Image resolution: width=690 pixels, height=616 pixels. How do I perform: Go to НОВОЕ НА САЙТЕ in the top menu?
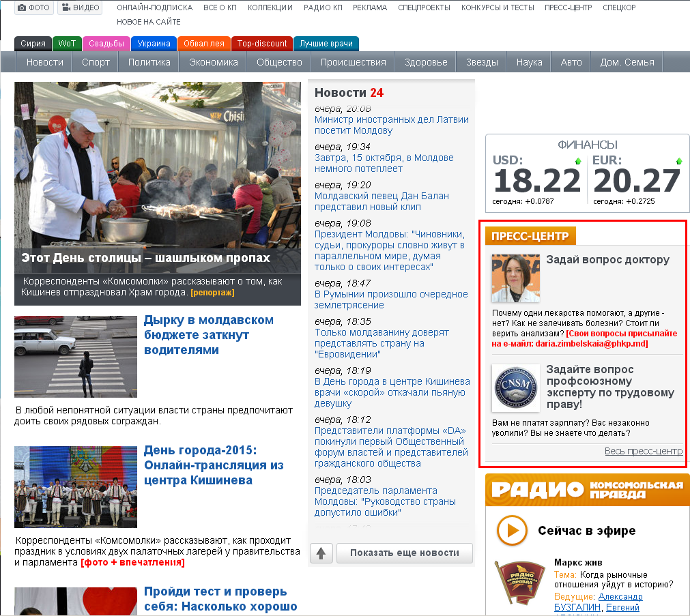coord(149,22)
